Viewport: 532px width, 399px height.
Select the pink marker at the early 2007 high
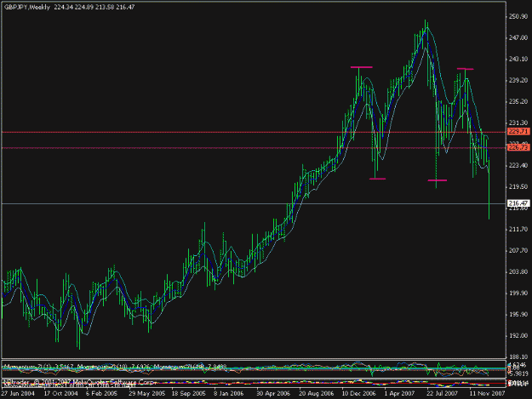pyautogui.click(x=362, y=67)
